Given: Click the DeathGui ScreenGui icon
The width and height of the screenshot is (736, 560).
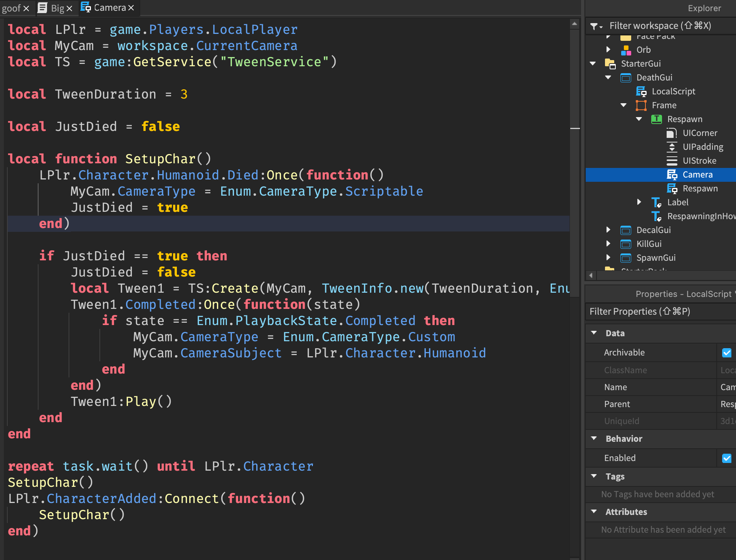Looking at the screenshot, I should pyautogui.click(x=626, y=78).
